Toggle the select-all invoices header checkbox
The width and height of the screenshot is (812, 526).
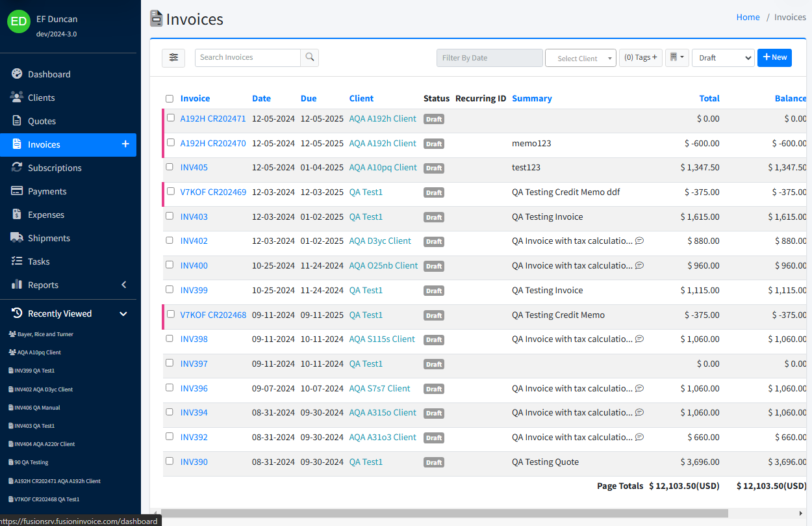(x=170, y=99)
